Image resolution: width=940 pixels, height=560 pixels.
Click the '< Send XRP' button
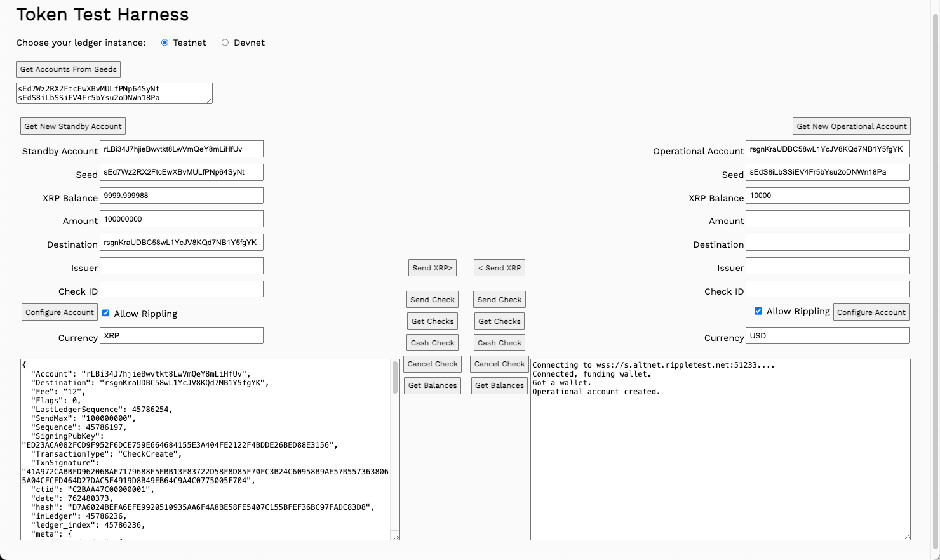click(499, 268)
